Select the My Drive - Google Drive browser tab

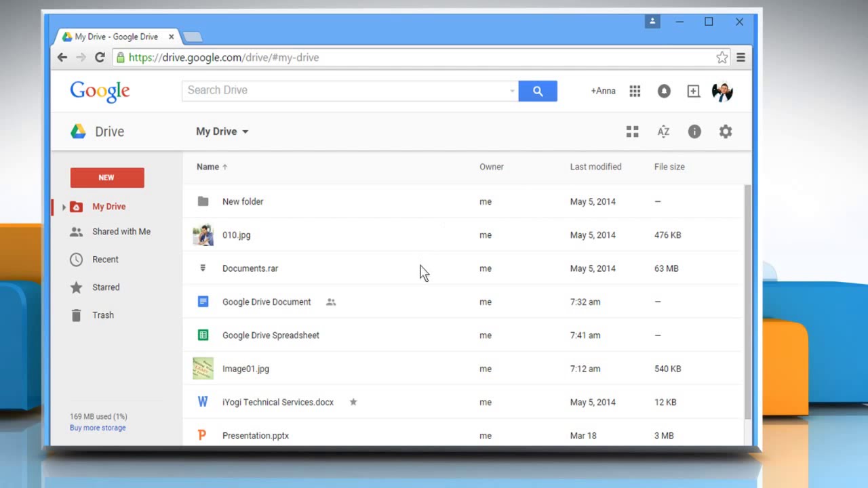(117, 37)
